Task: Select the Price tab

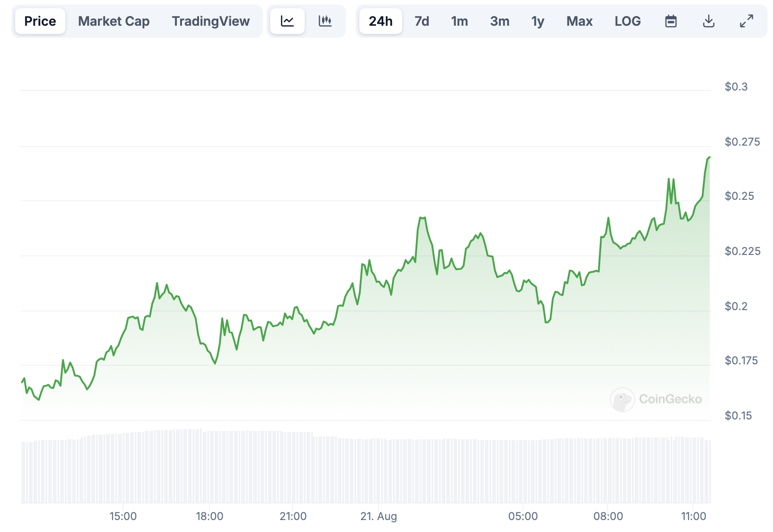Action: point(40,21)
